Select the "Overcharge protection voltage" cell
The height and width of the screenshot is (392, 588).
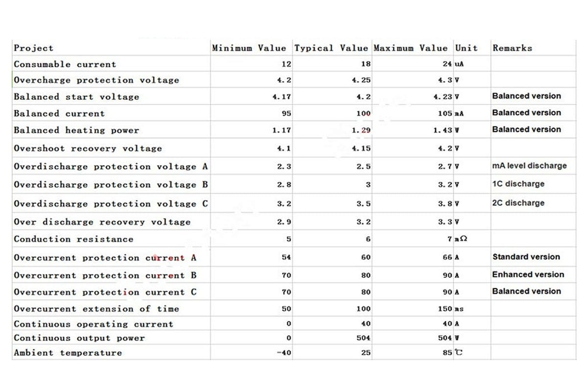pos(97,80)
